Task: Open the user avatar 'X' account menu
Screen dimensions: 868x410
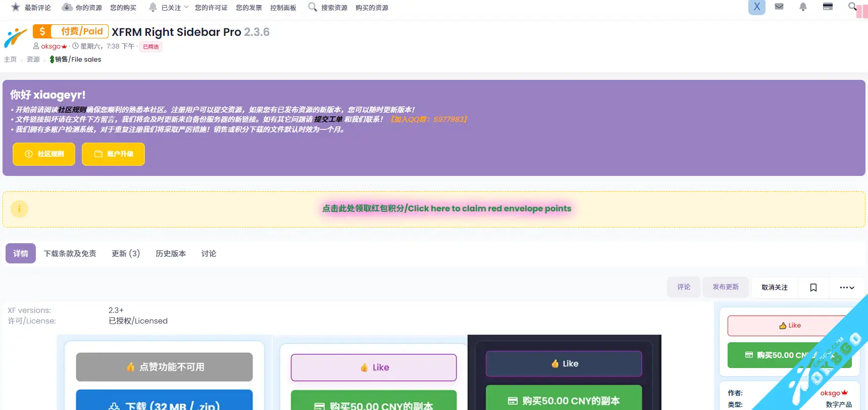Action: click(756, 7)
